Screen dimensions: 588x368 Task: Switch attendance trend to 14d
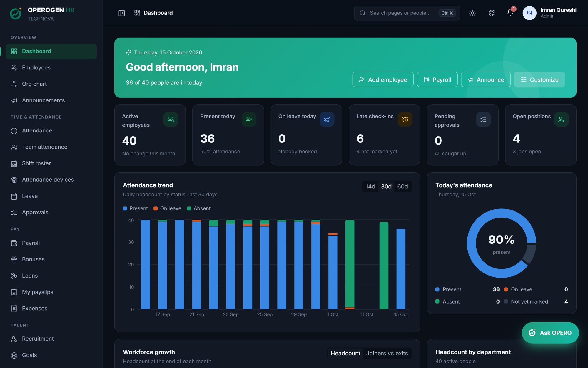(x=370, y=186)
